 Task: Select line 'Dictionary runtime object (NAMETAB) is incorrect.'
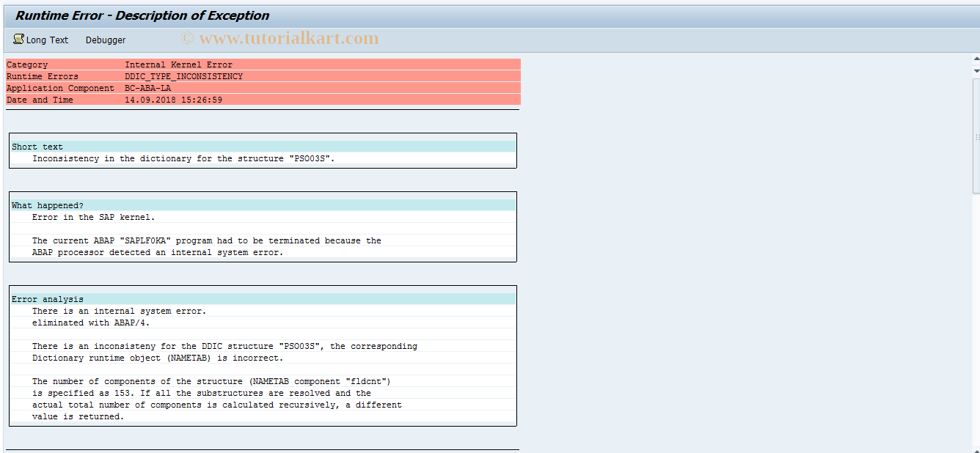click(158, 358)
